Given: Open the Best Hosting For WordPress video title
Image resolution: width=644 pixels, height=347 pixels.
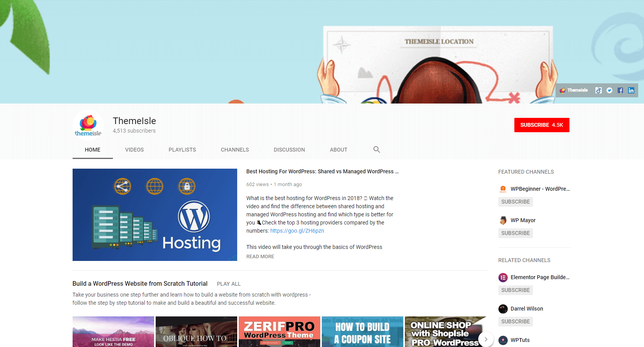Looking at the screenshot, I should pos(322,171).
